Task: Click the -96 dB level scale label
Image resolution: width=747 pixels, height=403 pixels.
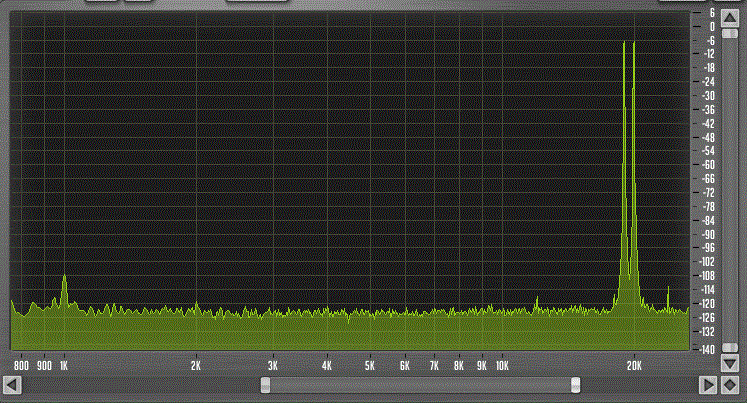Action: tap(708, 248)
